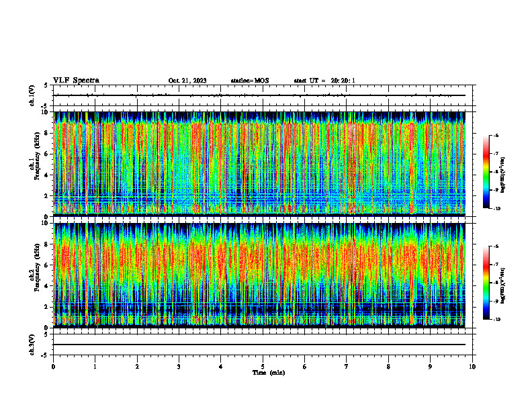532x411 pixels.
Task: Click inside the ch.2 spectrogram panel
Action: 259,275
